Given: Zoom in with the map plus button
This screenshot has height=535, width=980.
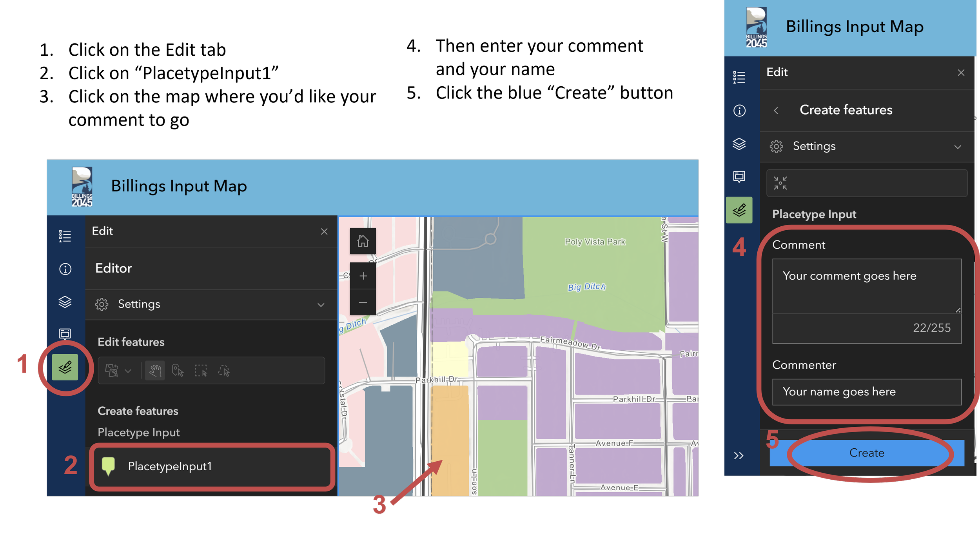Looking at the screenshot, I should (363, 276).
